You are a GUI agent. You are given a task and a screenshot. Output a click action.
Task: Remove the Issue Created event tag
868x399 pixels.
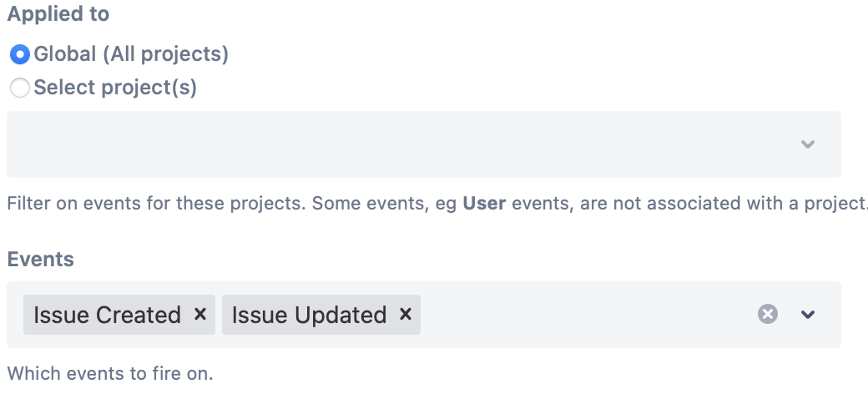click(x=199, y=315)
